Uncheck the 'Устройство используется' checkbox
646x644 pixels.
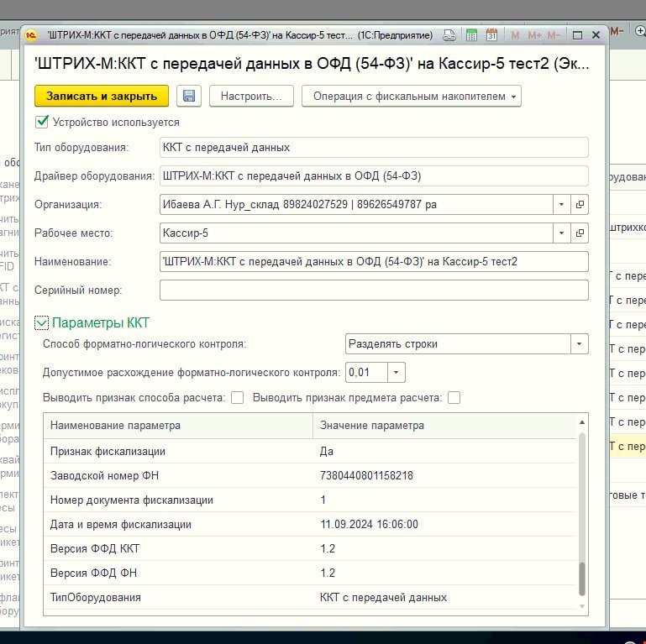[x=41, y=122]
